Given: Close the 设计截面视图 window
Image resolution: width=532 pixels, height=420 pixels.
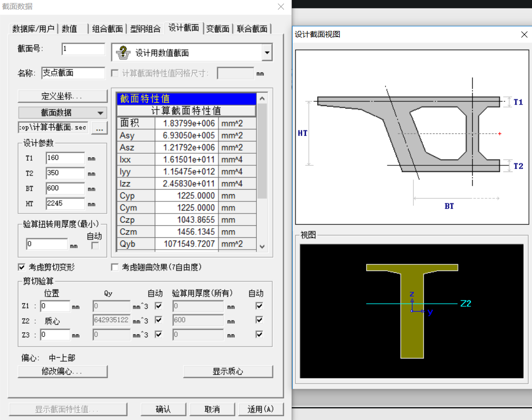Looking at the screenshot, I should point(524,34).
